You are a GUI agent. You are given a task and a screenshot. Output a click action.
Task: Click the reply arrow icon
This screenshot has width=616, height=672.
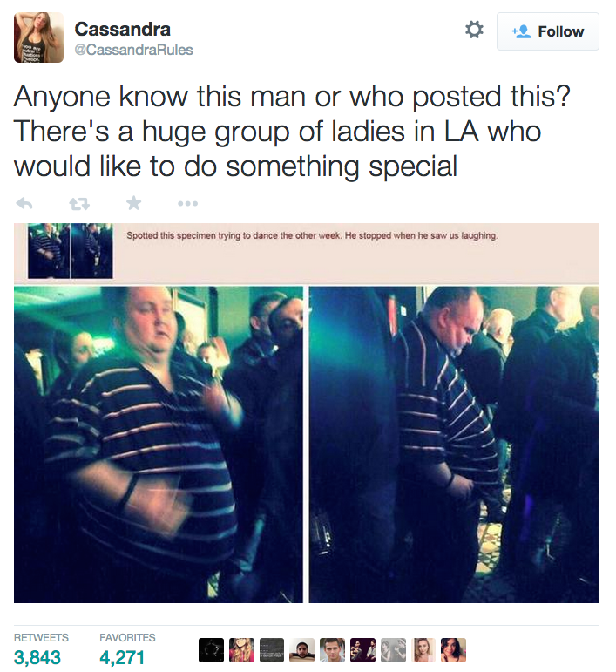pos(24,204)
